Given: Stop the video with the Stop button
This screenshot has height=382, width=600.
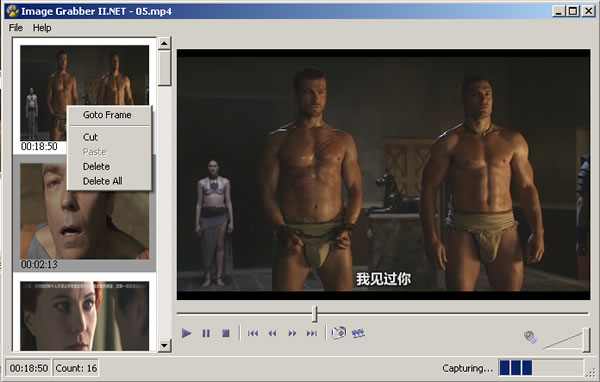Looking at the screenshot, I should pos(226,333).
